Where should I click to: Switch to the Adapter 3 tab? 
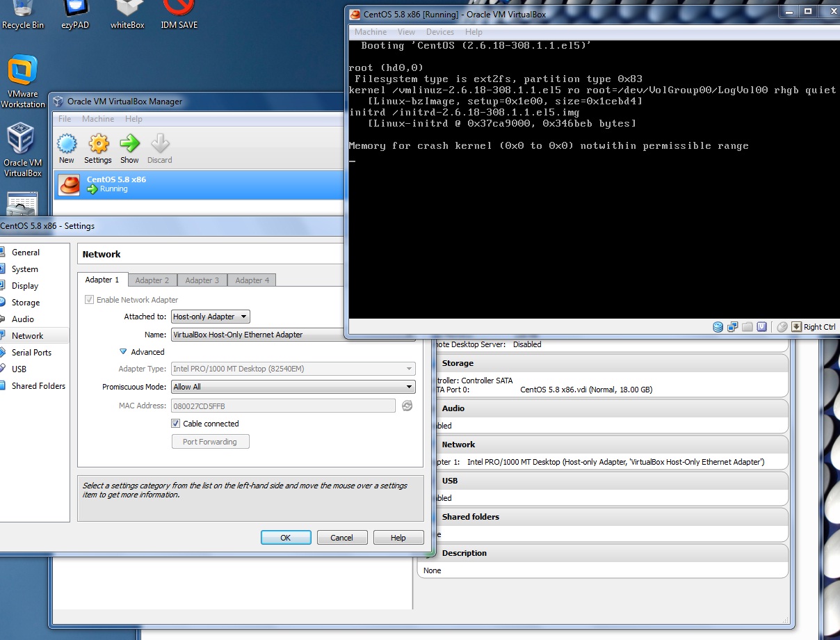click(x=202, y=280)
